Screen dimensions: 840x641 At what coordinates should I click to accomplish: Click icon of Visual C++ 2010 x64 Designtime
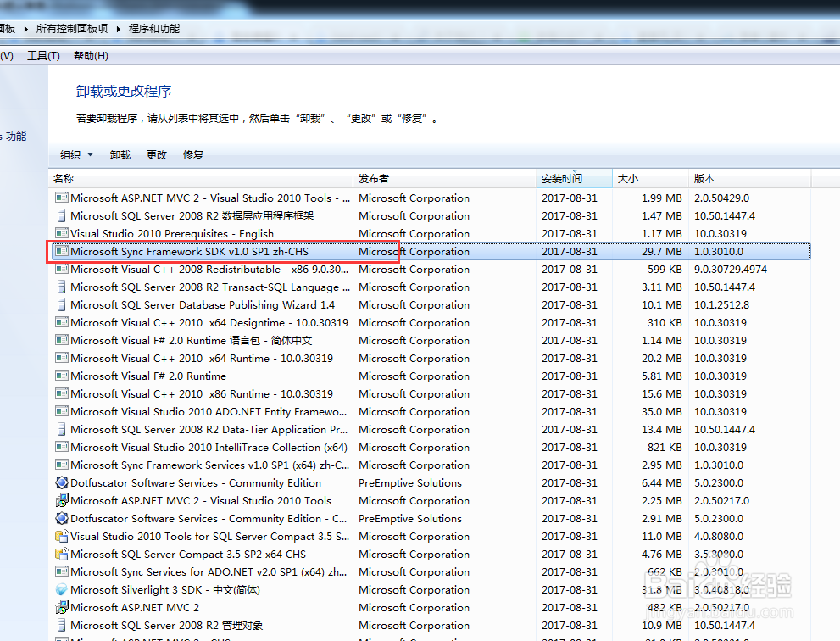[x=62, y=322]
